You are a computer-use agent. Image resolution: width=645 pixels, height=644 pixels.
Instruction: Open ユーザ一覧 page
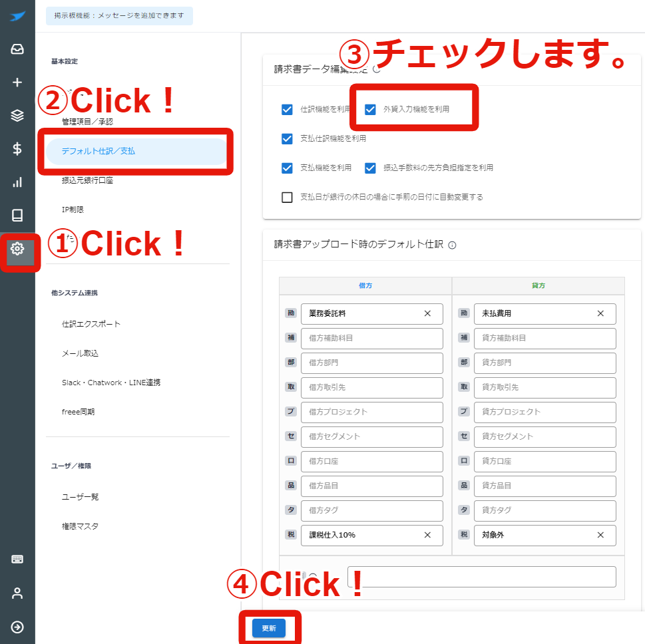click(81, 497)
